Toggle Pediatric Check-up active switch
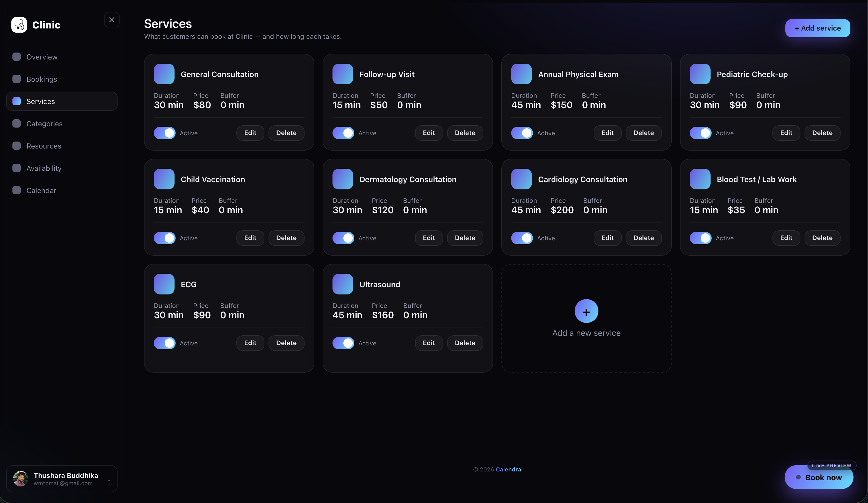Viewport: 868px width, 503px height. [x=701, y=133]
